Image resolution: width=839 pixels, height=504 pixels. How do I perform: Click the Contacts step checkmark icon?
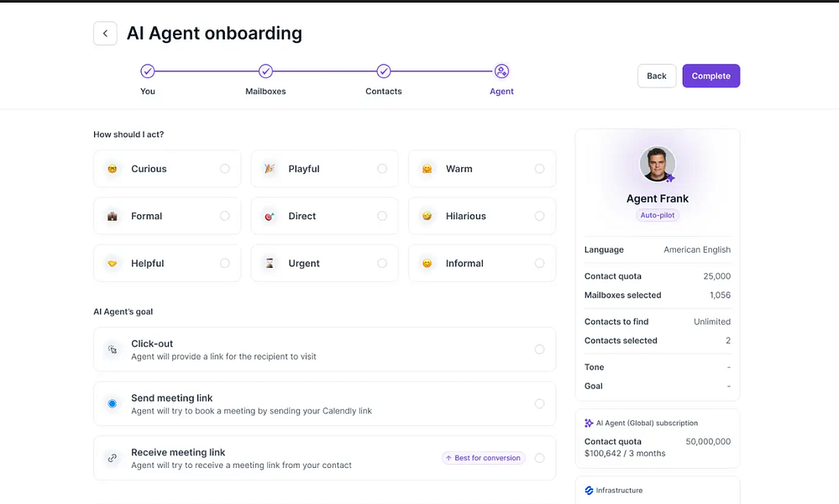coord(384,71)
